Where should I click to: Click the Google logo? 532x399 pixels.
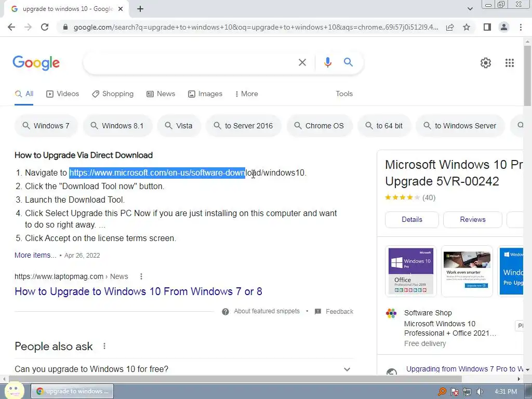(36, 63)
